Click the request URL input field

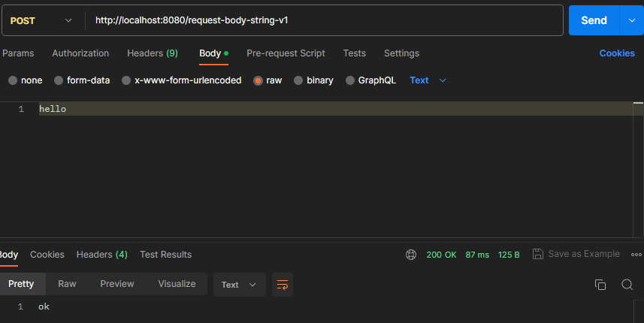324,20
